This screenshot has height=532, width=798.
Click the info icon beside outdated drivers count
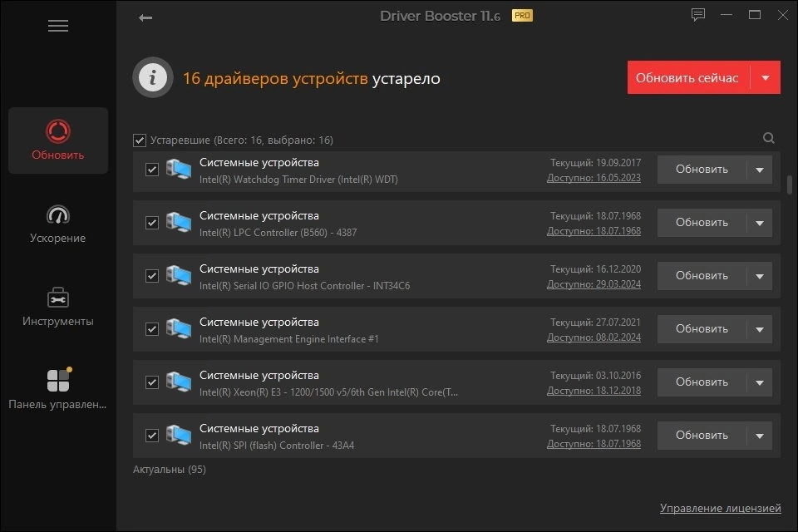(x=153, y=77)
